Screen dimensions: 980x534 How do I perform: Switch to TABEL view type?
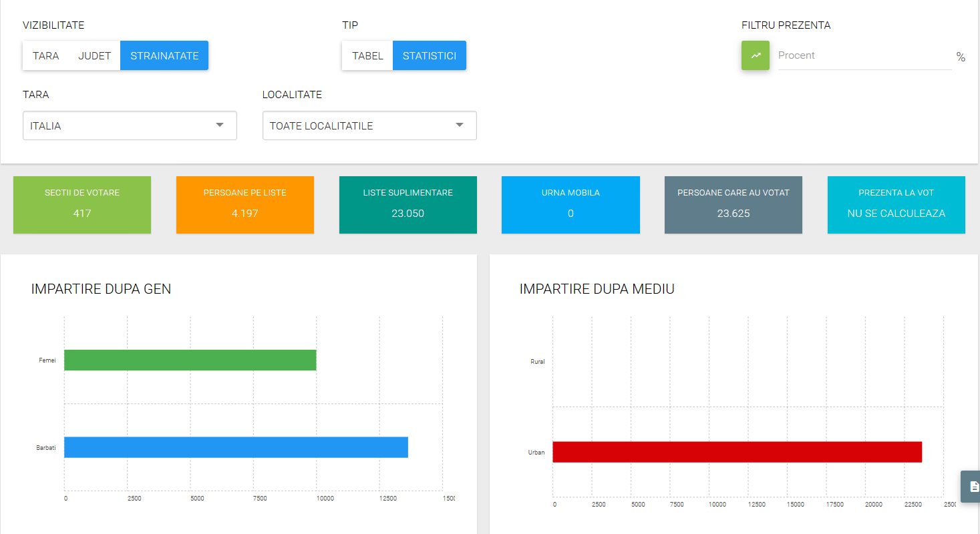click(x=367, y=55)
